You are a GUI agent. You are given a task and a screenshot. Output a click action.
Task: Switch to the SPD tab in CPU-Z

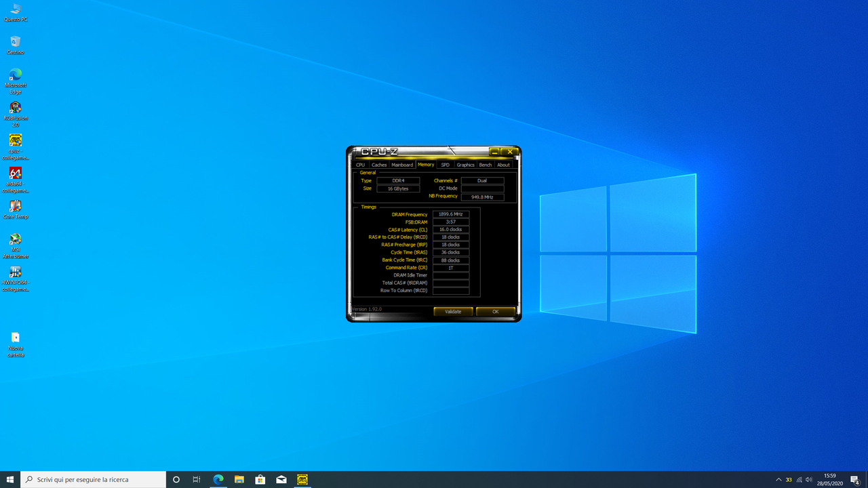(445, 165)
